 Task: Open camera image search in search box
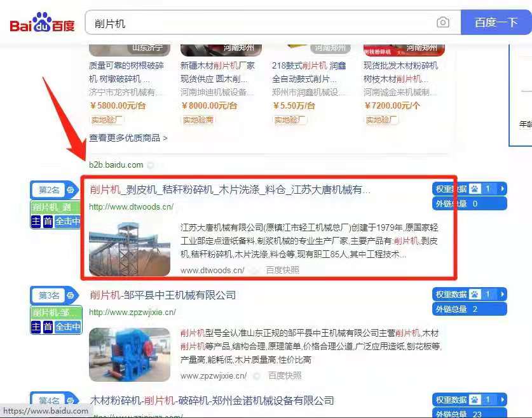click(x=443, y=23)
